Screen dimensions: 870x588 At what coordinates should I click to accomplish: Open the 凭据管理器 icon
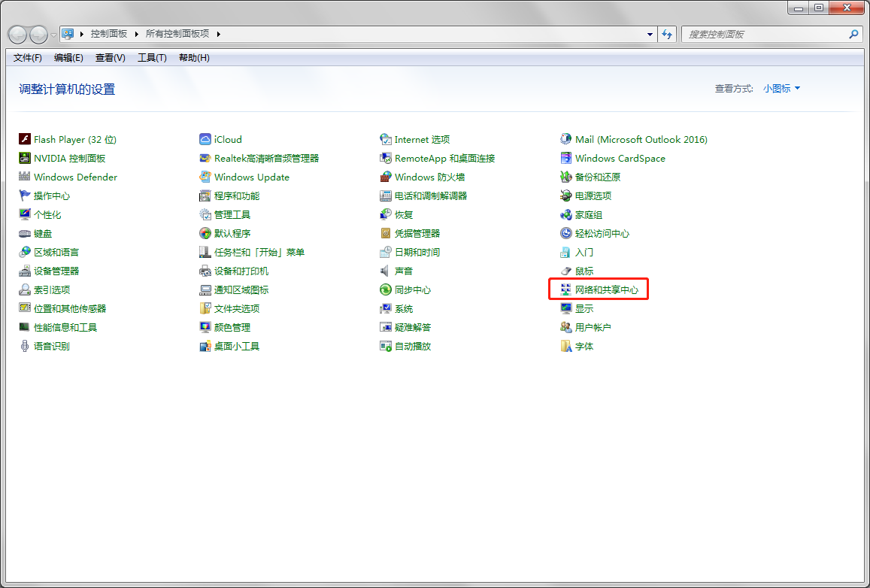point(386,234)
